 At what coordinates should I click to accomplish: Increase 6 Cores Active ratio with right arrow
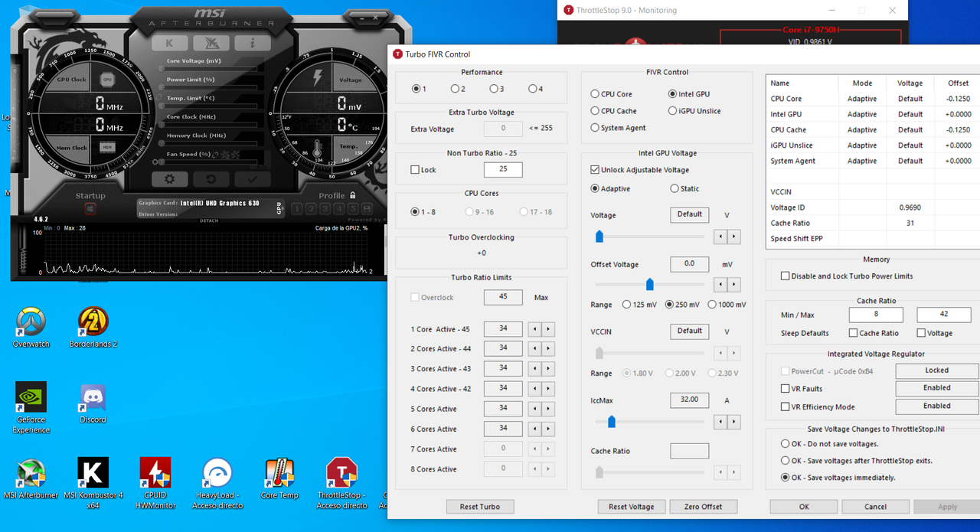point(547,429)
